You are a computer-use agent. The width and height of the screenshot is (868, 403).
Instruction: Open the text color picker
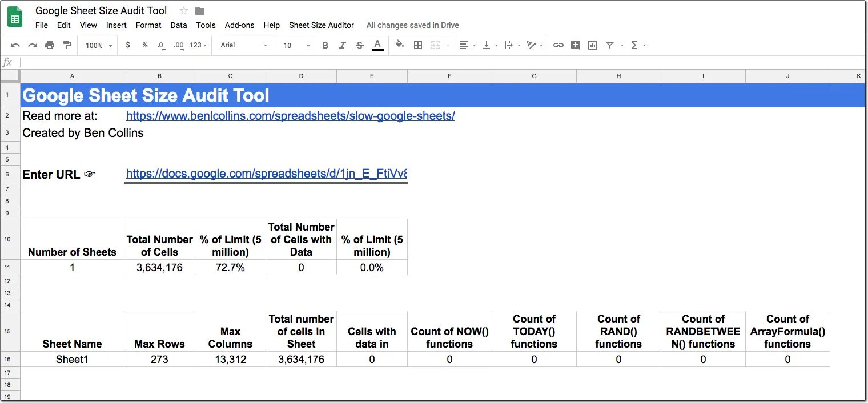(x=377, y=45)
